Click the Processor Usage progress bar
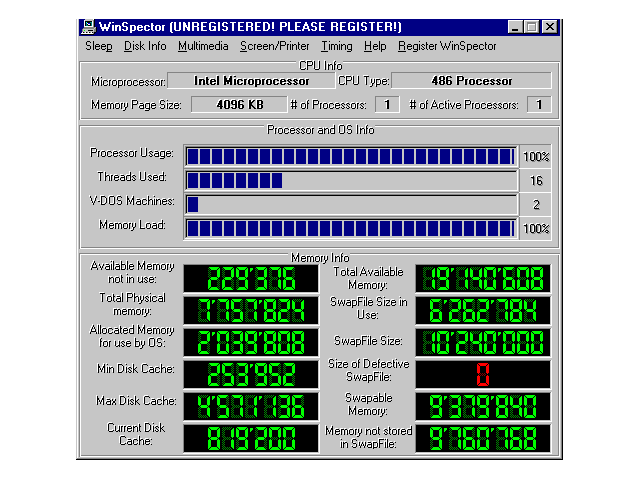The width and height of the screenshot is (640, 480). point(350,156)
